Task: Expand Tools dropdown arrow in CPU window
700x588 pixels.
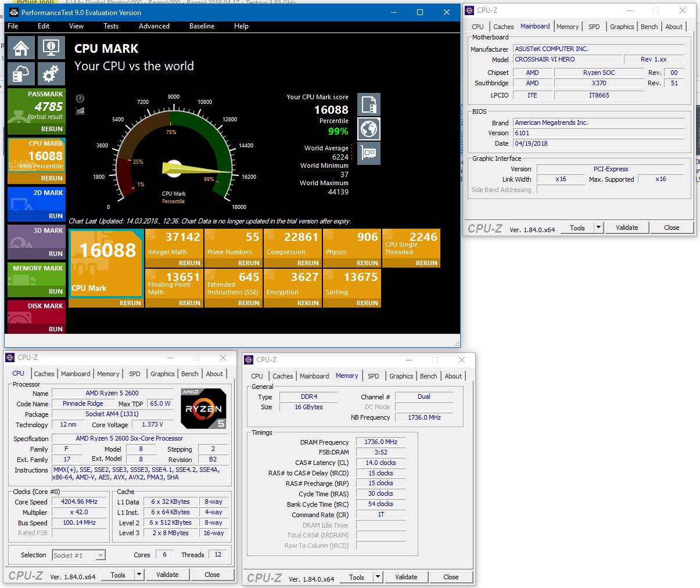Action: pos(139,575)
